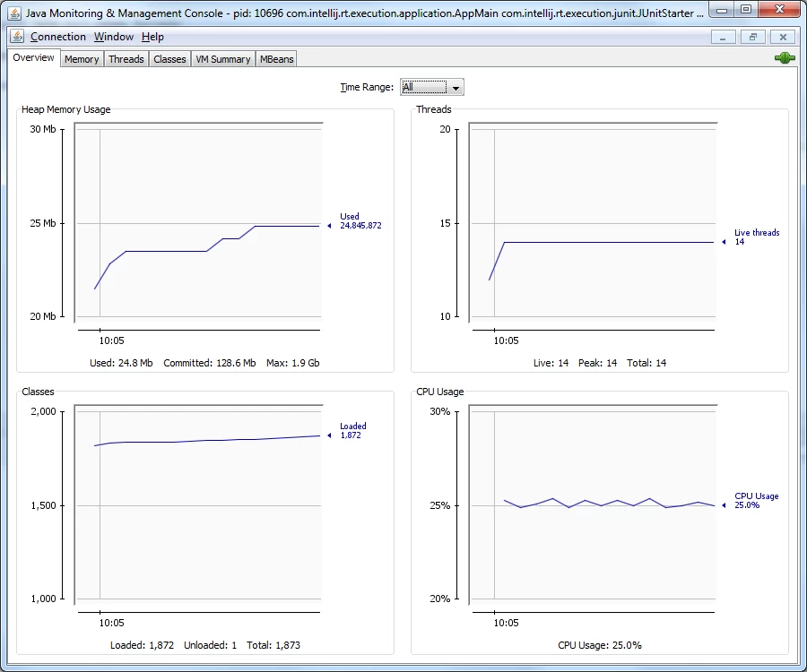807x672 pixels.
Task: Maximize the main JConsole window
Action: (746, 9)
